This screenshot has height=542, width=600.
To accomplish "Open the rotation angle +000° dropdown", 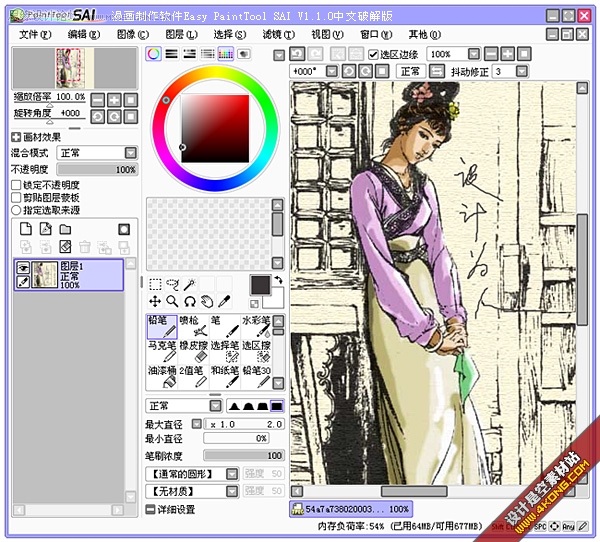I will (x=332, y=71).
